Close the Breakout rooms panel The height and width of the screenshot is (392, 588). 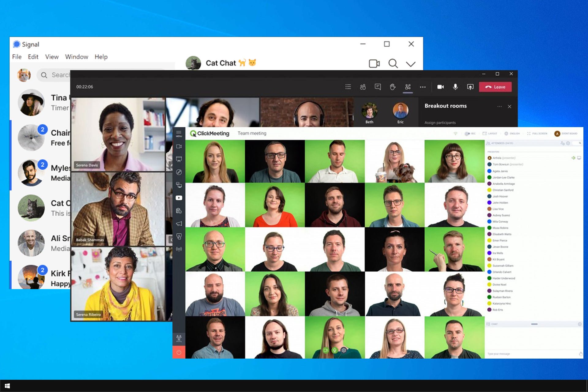[510, 107]
